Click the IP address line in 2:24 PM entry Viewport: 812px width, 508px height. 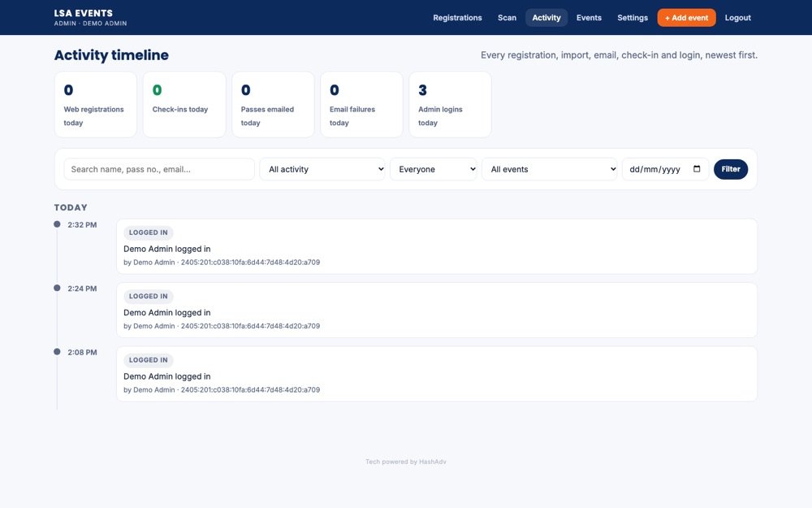pyautogui.click(x=222, y=326)
